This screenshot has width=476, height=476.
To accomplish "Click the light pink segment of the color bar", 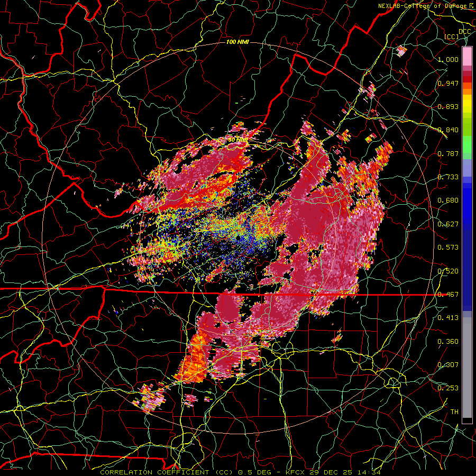I will point(467,56).
